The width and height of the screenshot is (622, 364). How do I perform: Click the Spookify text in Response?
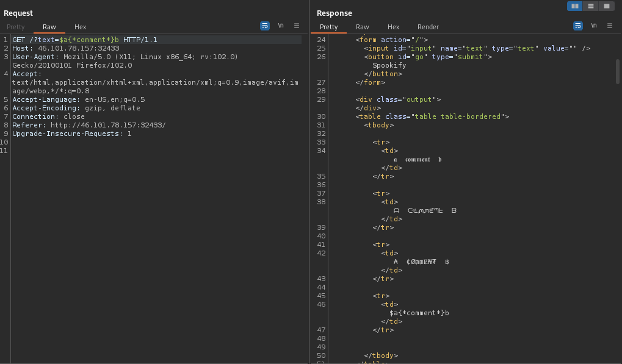tap(389, 65)
